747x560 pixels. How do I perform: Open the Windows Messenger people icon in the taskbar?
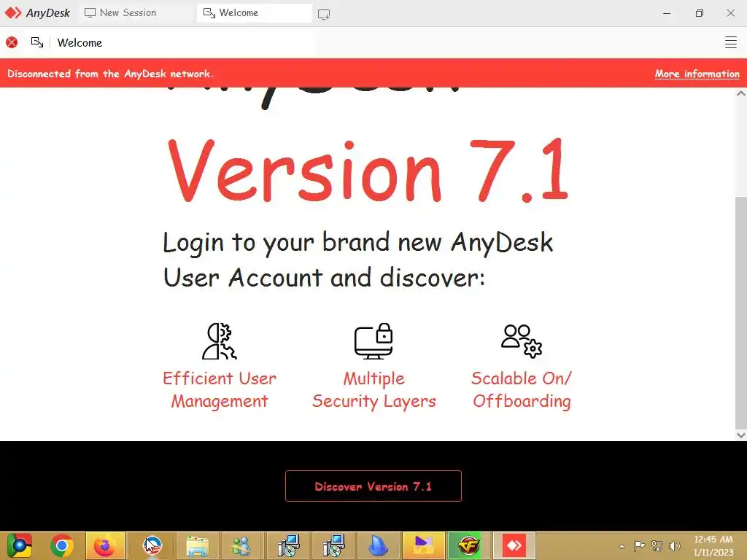241,545
